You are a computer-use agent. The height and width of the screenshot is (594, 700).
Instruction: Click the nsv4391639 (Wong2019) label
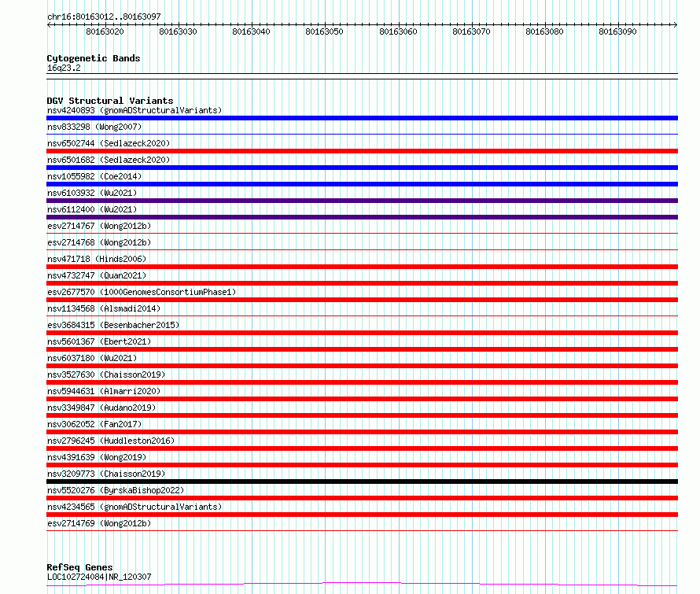[97, 457]
